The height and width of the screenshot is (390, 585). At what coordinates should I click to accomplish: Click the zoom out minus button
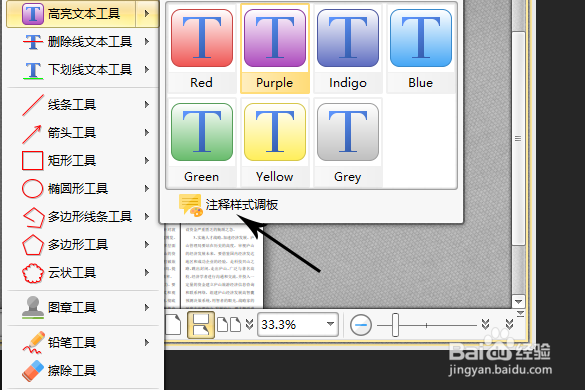click(x=361, y=325)
